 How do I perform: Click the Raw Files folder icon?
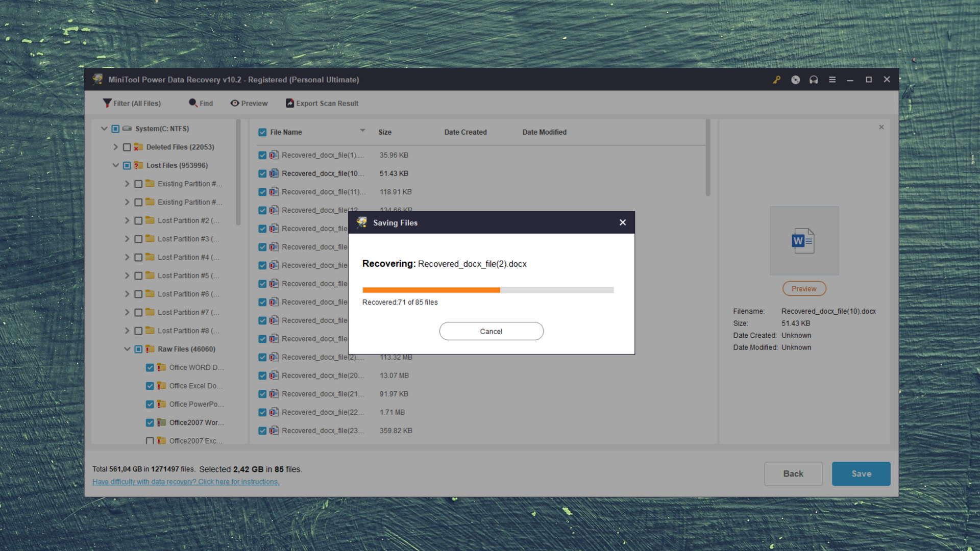150,349
